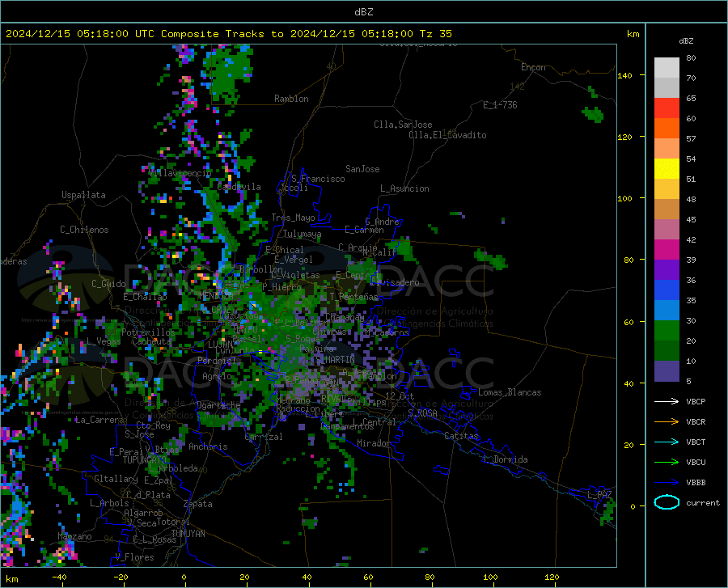The image size is (728, 588).
Task: Click the 'dBZ' title at the top
Action: pyautogui.click(x=363, y=12)
